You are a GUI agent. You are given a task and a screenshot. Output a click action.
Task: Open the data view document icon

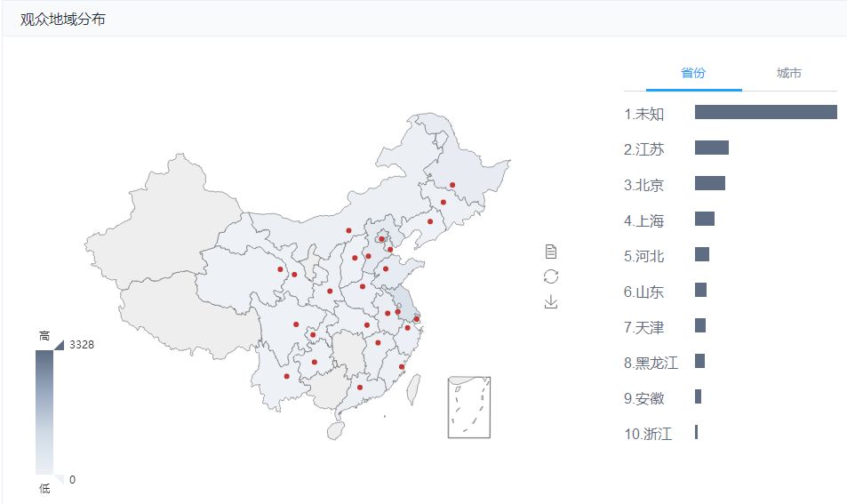coord(550,252)
